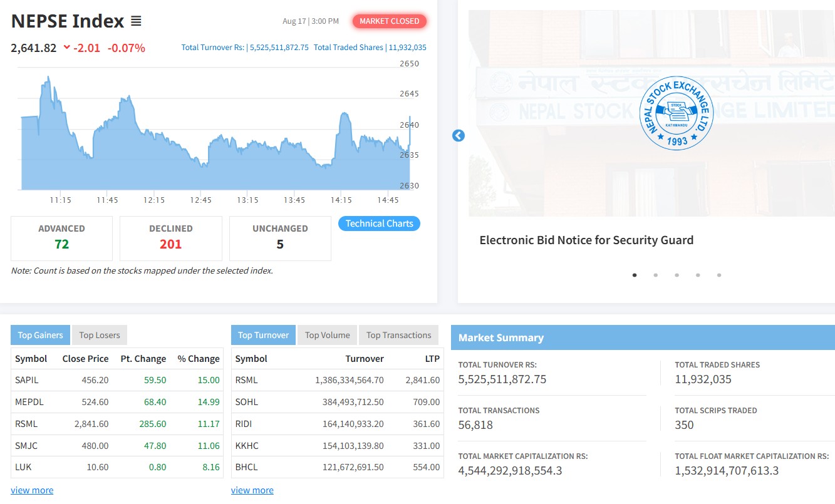This screenshot has height=504, width=835.
Task: Show the Top Transactions tab
Action: (398, 335)
